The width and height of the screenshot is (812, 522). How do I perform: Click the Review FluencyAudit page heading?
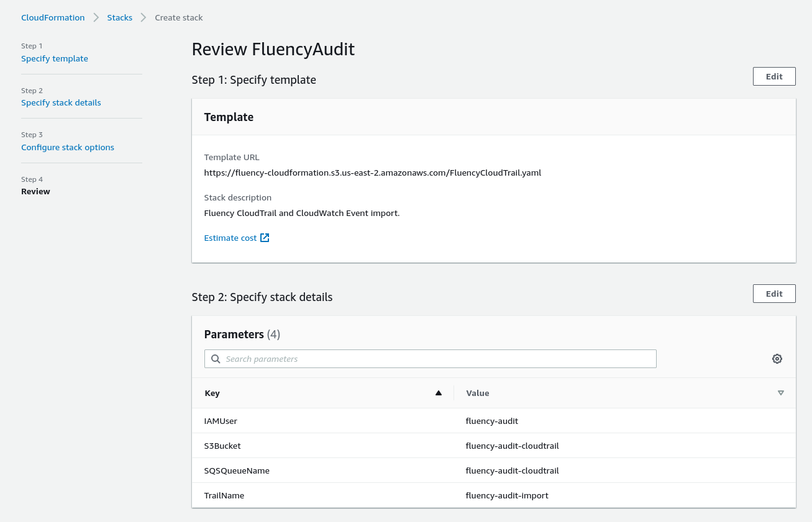(x=273, y=49)
